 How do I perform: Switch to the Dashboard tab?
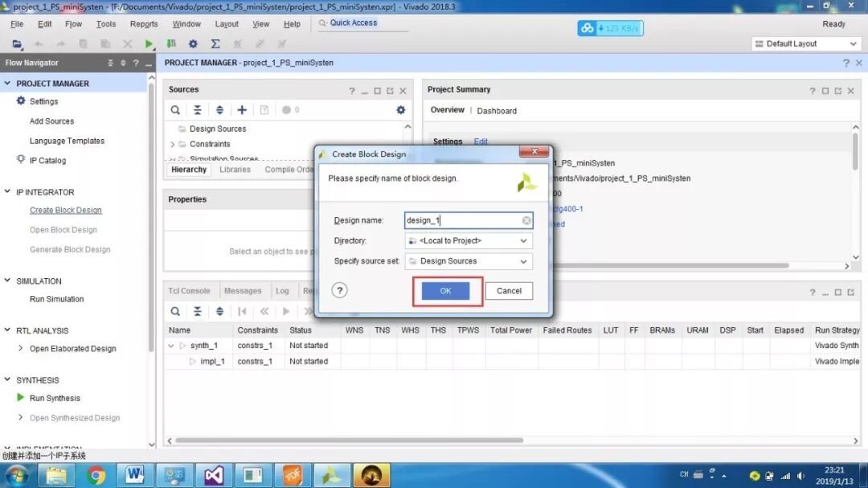[x=497, y=111]
